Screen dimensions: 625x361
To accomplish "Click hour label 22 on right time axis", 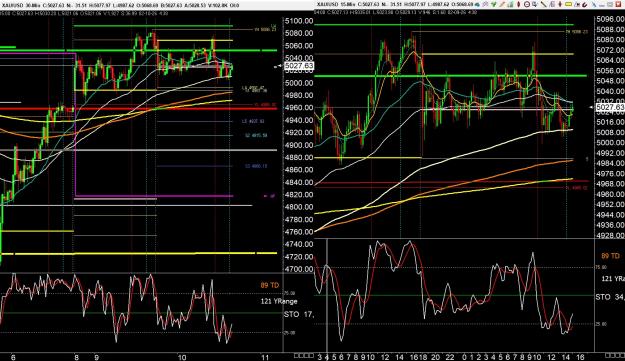I will point(450,357).
